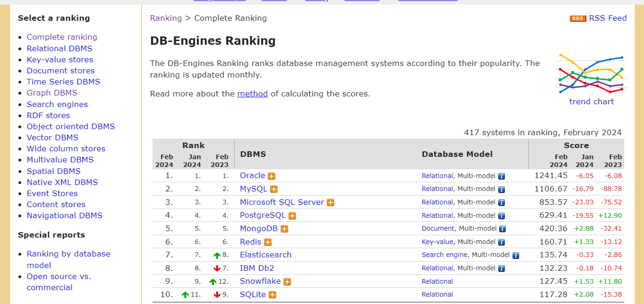Open the SQLite DBMS link
644x304 pixels.
(x=253, y=294)
